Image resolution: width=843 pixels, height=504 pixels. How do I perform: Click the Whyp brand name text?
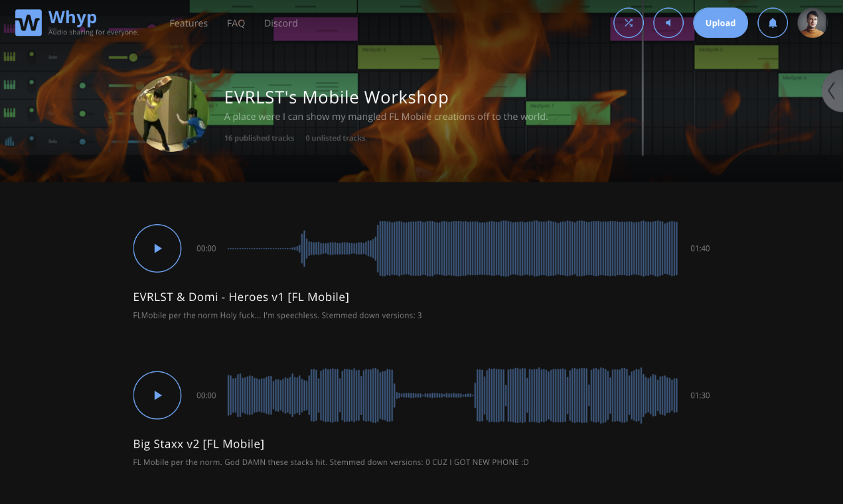[72, 17]
